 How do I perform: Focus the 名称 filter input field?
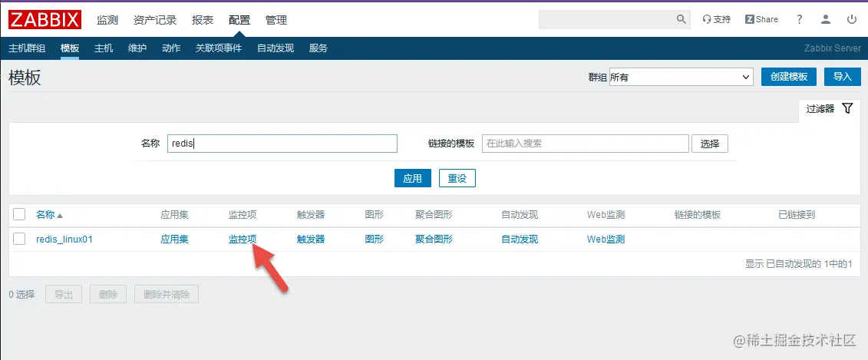click(282, 144)
